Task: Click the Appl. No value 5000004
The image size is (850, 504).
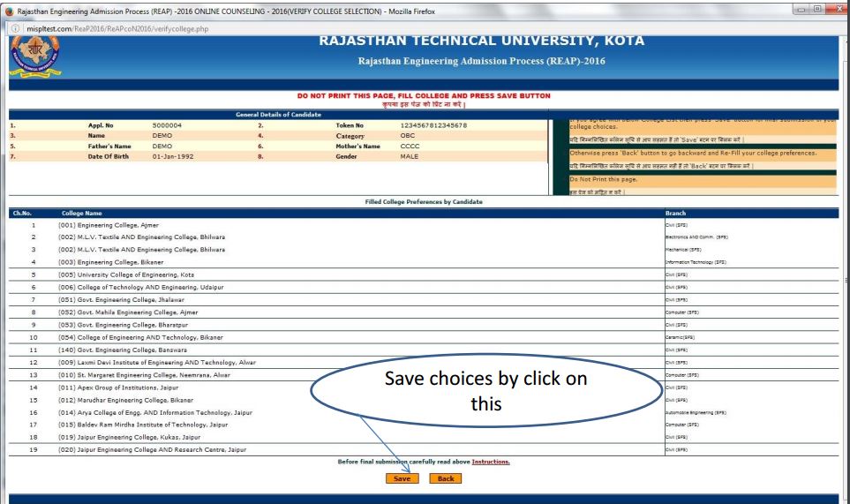Action: point(167,125)
